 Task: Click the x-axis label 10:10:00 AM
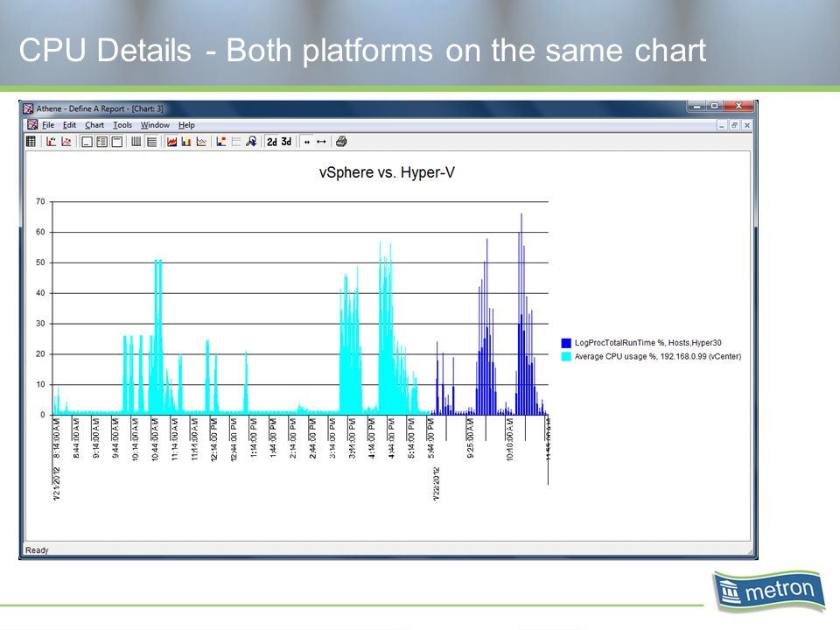pos(509,439)
